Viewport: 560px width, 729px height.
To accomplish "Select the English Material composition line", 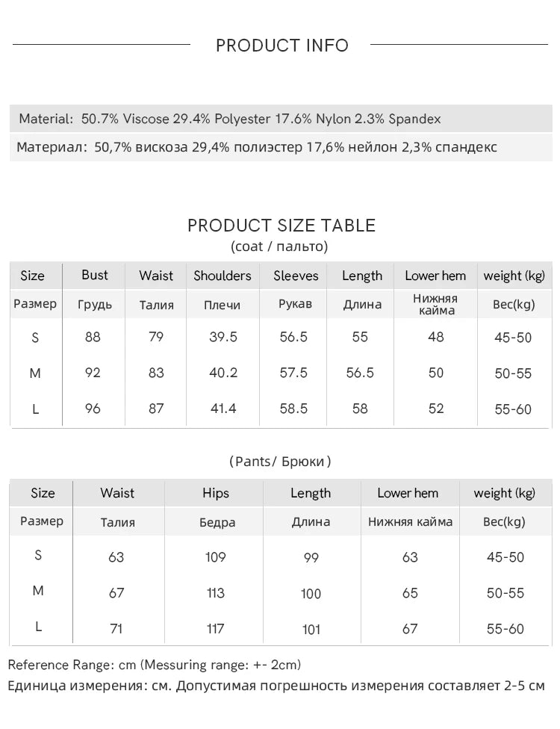I will (x=230, y=119).
